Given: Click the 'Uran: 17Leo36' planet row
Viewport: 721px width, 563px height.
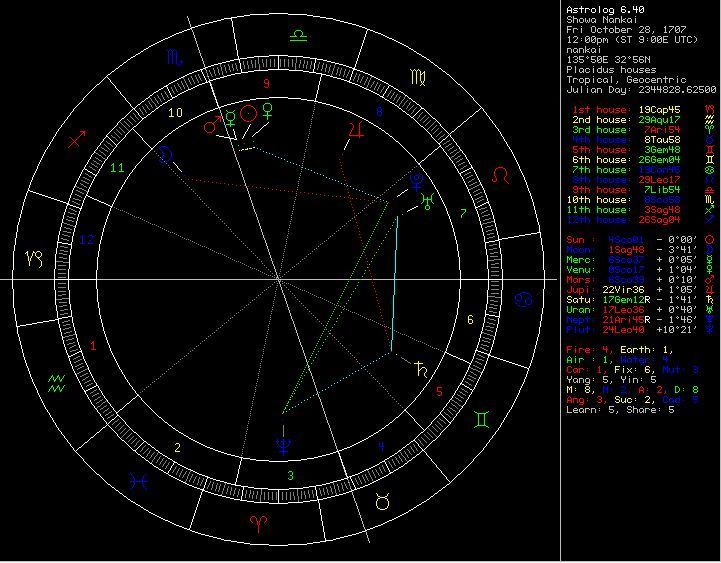Looking at the screenshot, I should pos(641,310).
